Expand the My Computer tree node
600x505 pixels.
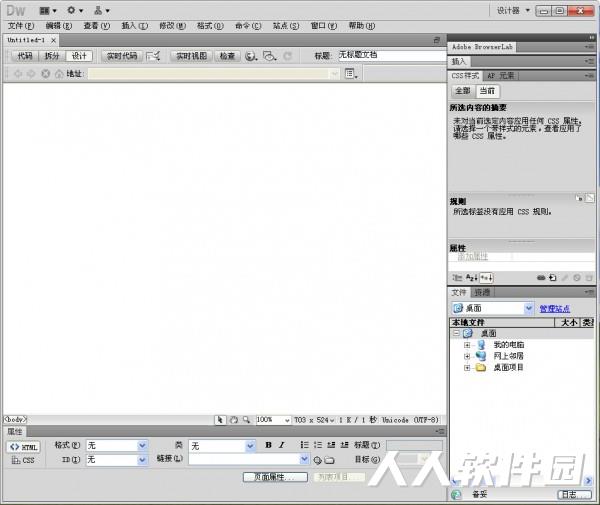tap(467, 345)
